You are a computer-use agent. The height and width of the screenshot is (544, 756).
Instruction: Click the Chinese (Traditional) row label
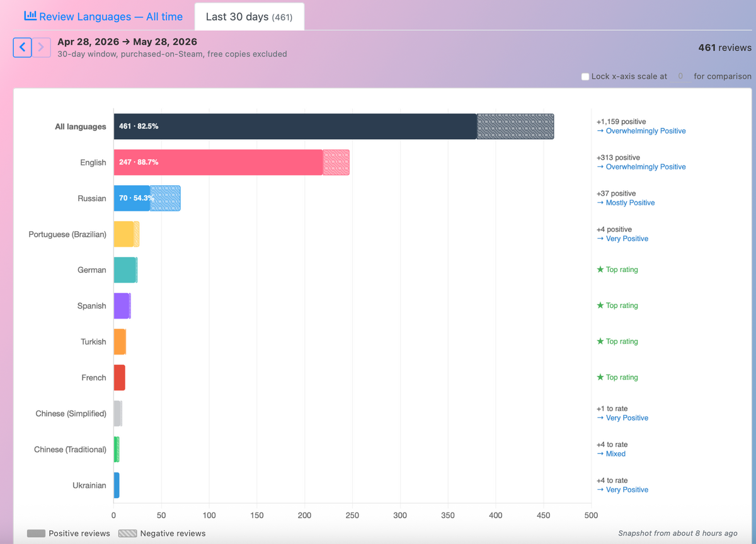[x=71, y=450]
